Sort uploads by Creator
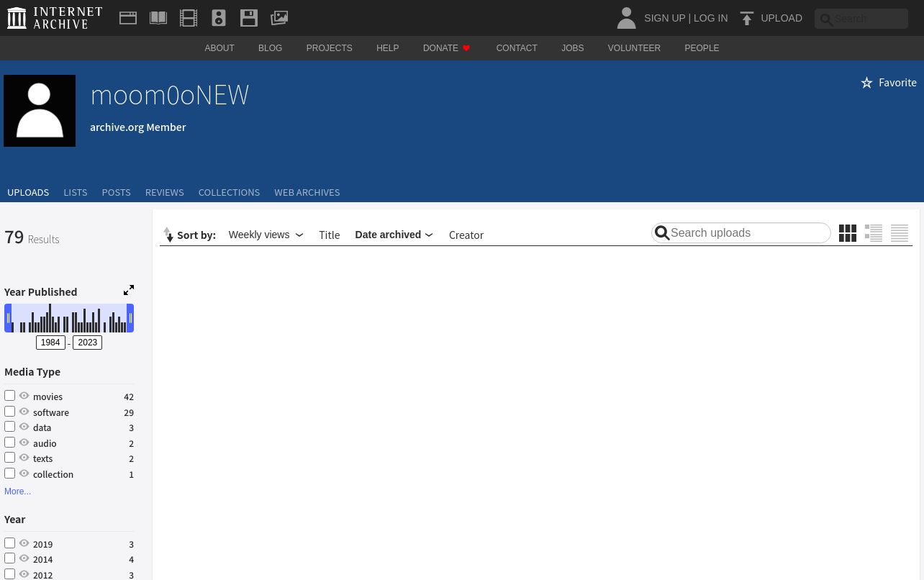Screen dimensions: 924x580 [466, 235]
